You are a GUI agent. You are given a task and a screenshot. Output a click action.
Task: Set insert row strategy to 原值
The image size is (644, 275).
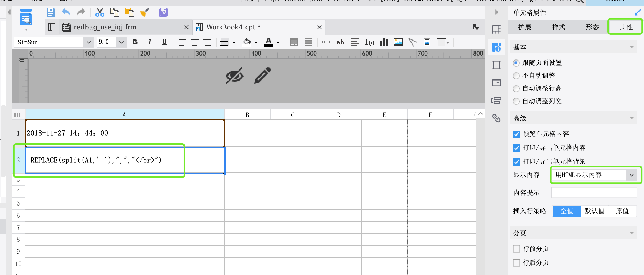coord(622,211)
